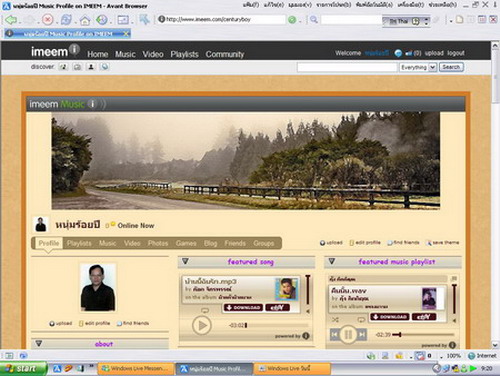Collapse the featured music playlist section triangle
Screen dimensions: 500x376
[x=332, y=261]
